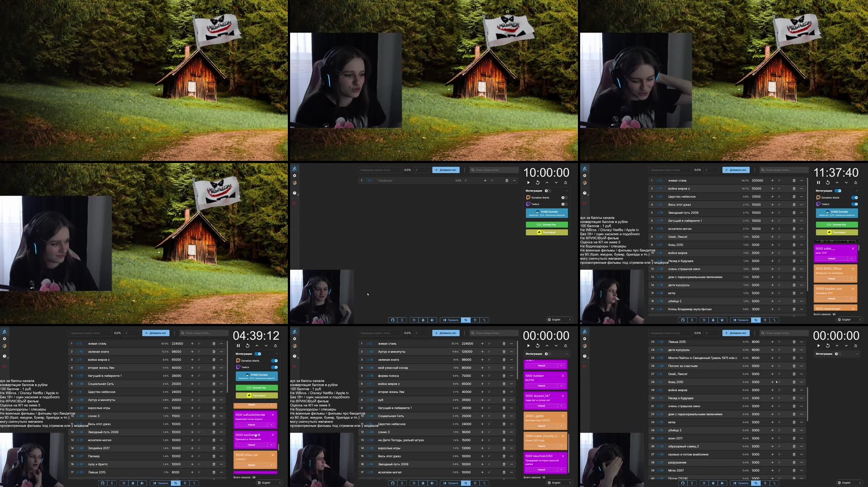Open the '...' menu for 'зеленая книга' lot

(221, 352)
